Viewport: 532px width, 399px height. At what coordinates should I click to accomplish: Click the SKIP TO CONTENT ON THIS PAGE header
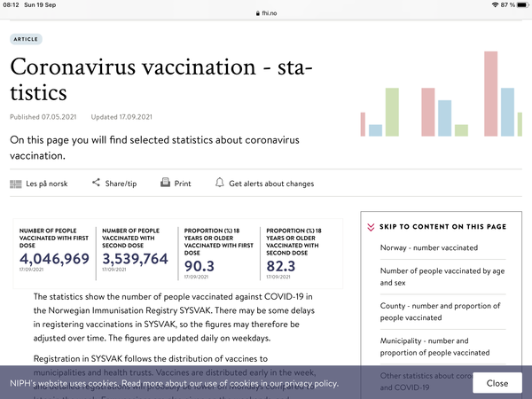click(x=442, y=227)
